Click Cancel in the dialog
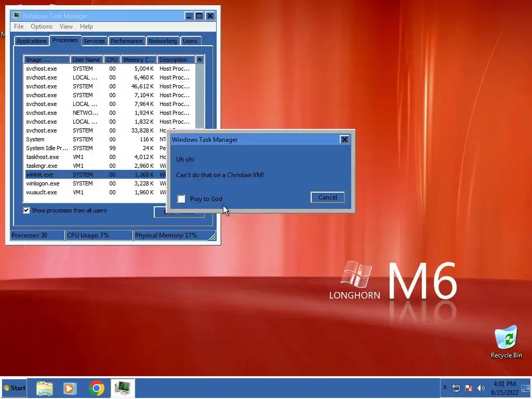The height and width of the screenshot is (399, 532). (x=327, y=197)
